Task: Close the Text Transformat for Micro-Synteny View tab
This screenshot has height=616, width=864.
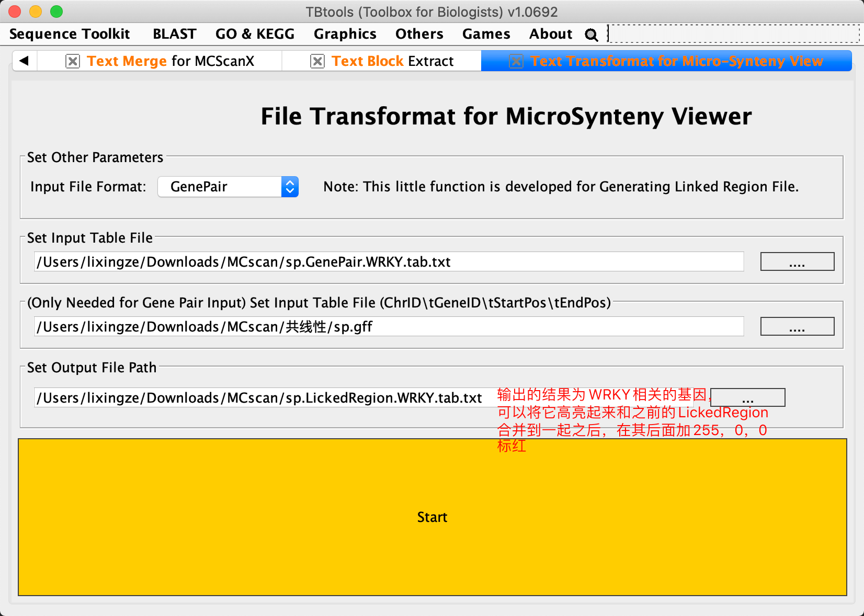Action: 516,61
